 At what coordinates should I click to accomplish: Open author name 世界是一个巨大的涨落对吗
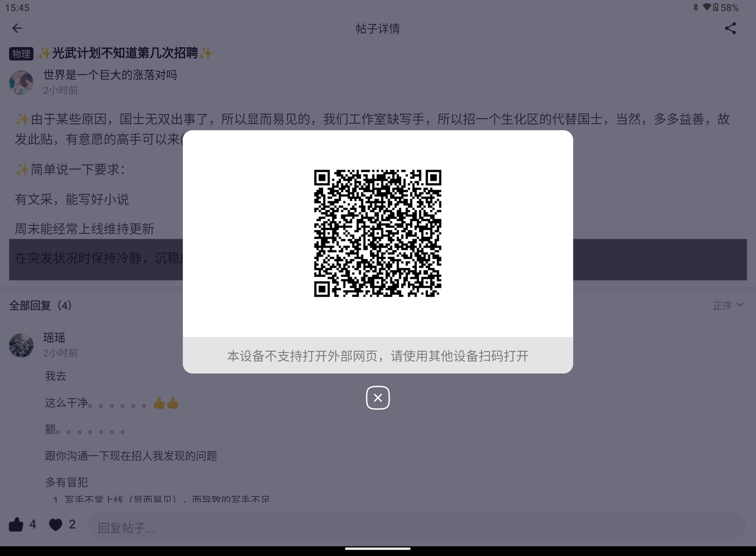coord(110,75)
